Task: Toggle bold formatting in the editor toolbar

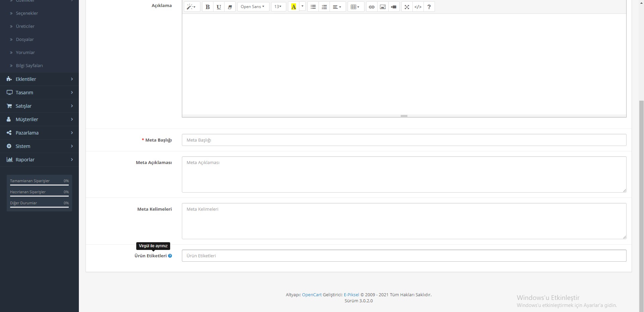Action: click(208, 7)
